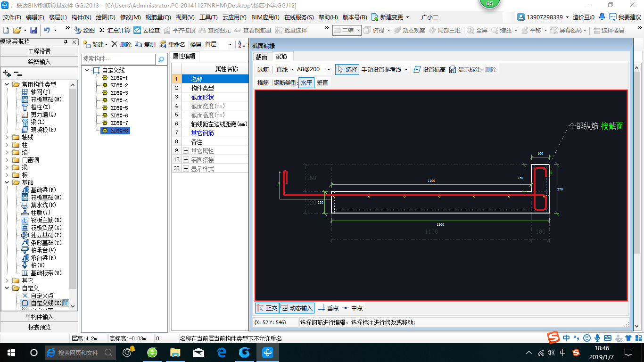Run 汇总计算 summary calculation
Image resolution: width=644 pixels, height=362 pixels.
click(x=115, y=30)
